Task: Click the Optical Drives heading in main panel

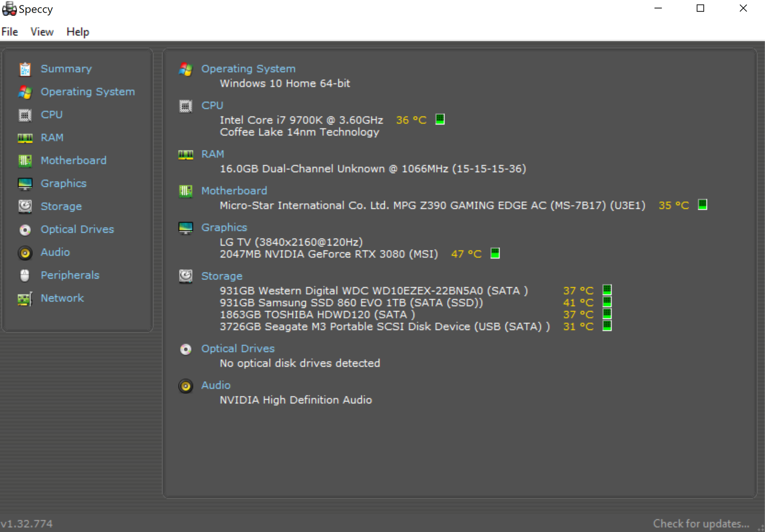Action: click(238, 349)
